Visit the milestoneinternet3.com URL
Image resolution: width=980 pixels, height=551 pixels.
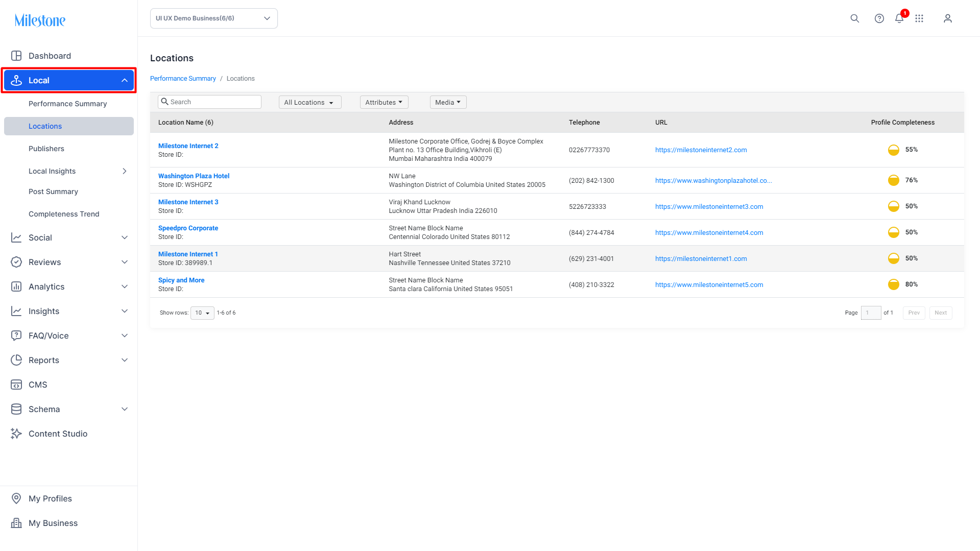pyautogui.click(x=709, y=207)
